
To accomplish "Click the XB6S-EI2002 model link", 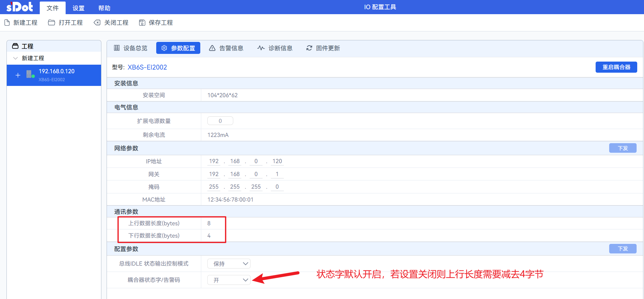I will pos(147,67).
